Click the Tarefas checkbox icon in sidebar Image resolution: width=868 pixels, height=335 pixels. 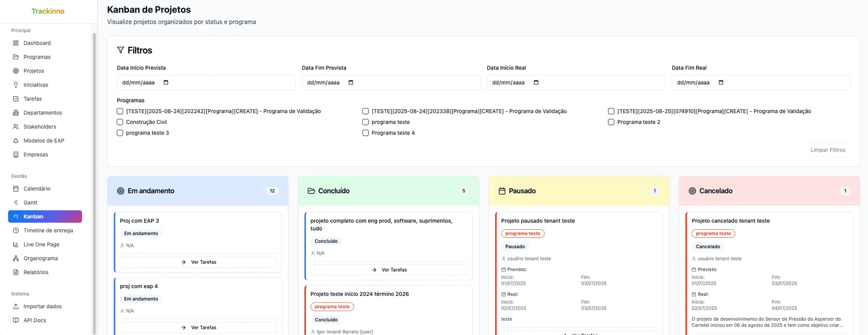tap(16, 99)
